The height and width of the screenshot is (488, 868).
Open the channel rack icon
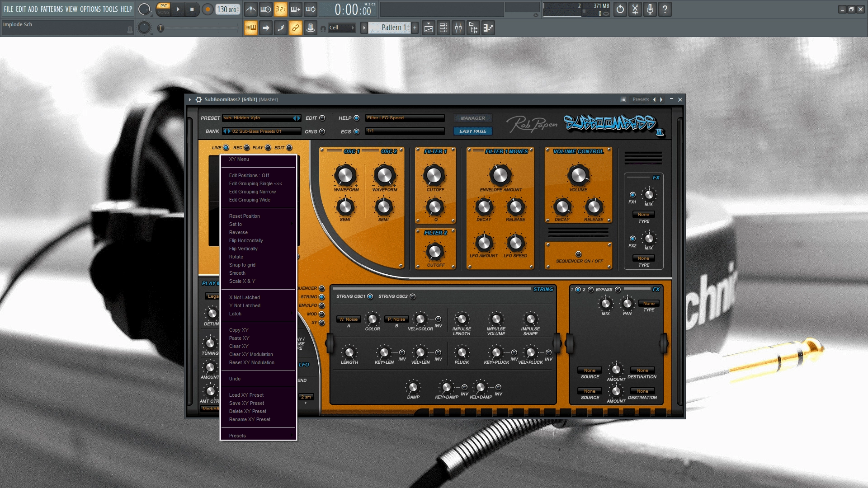pyautogui.click(x=443, y=28)
